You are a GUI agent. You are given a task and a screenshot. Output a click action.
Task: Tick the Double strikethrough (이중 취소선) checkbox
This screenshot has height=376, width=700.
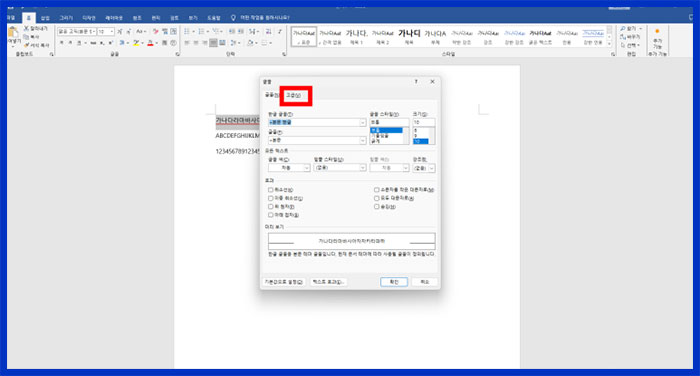[271, 198]
